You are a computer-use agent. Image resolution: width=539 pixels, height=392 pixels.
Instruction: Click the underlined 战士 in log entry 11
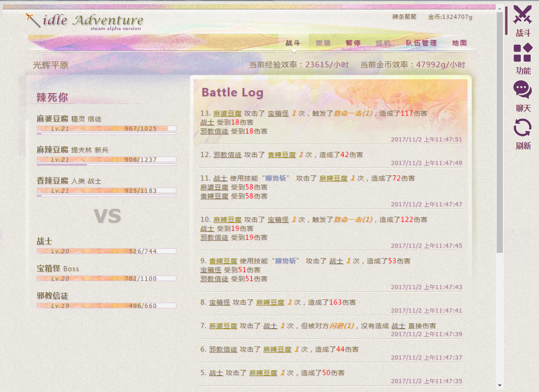[220, 178]
